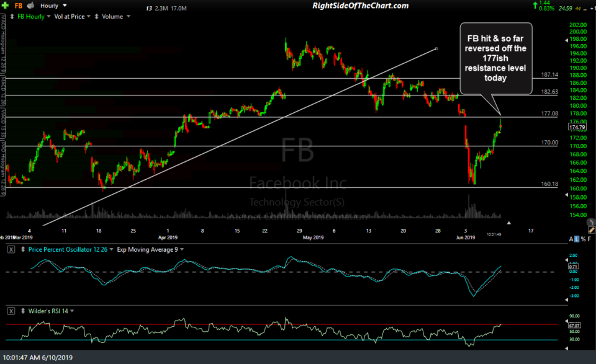Disable the L log-scale toggle on the price axis
This screenshot has width=596, height=364.
tap(577, 238)
